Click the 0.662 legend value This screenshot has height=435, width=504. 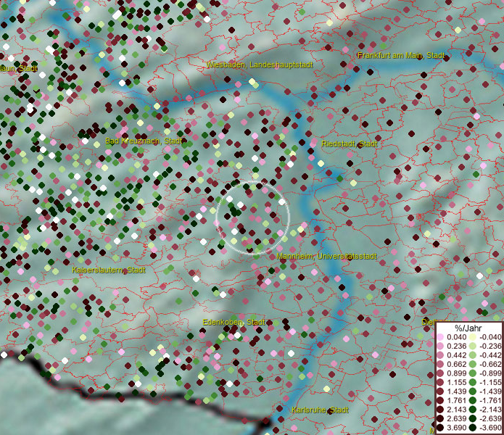pos(456,365)
